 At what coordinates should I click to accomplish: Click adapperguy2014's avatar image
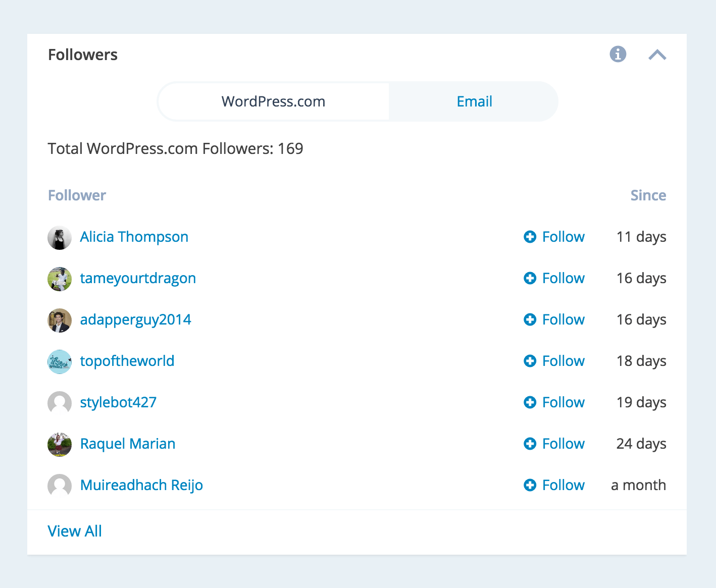[x=60, y=320]
